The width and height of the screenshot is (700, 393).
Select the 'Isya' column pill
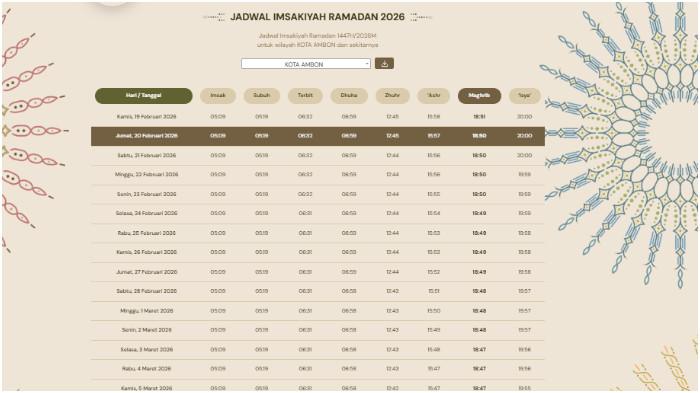[525, 96]
